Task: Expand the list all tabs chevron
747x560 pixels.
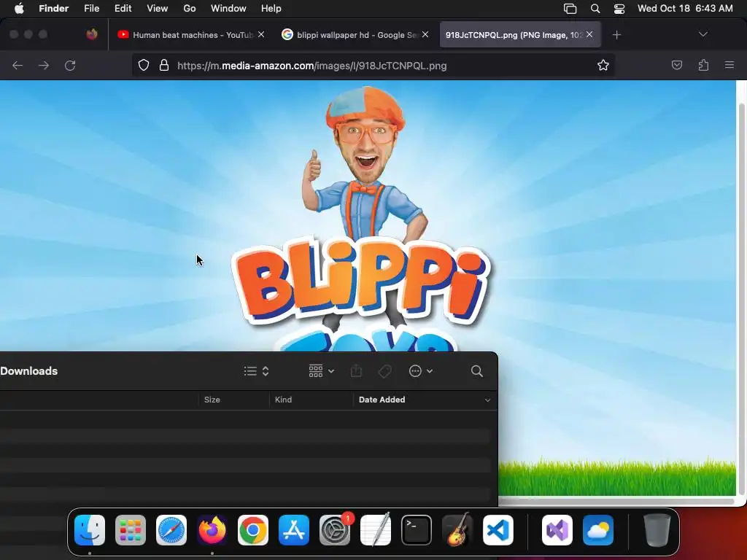Action: pyautogui.click(x=703, y=34)
